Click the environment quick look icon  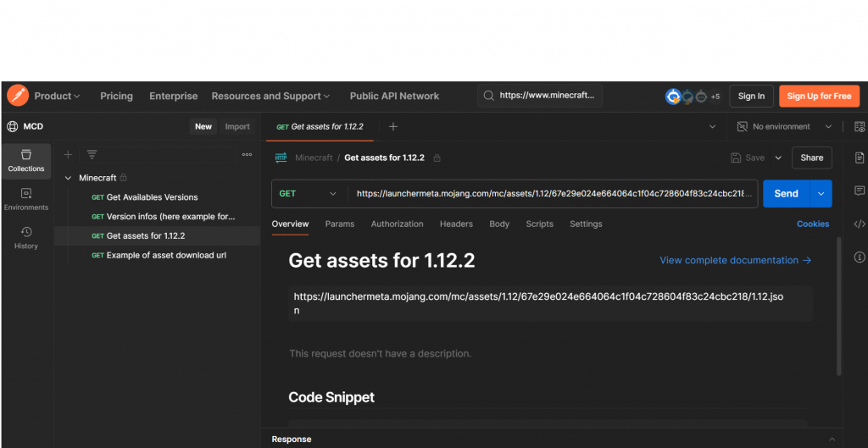[x=860, y=127]
